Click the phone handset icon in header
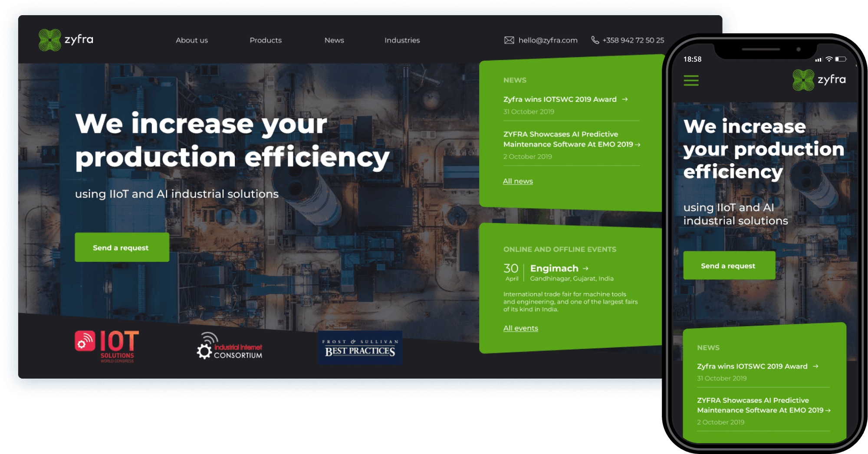The width and height of the screenshot is (868, 454). [x=595, y=40]
